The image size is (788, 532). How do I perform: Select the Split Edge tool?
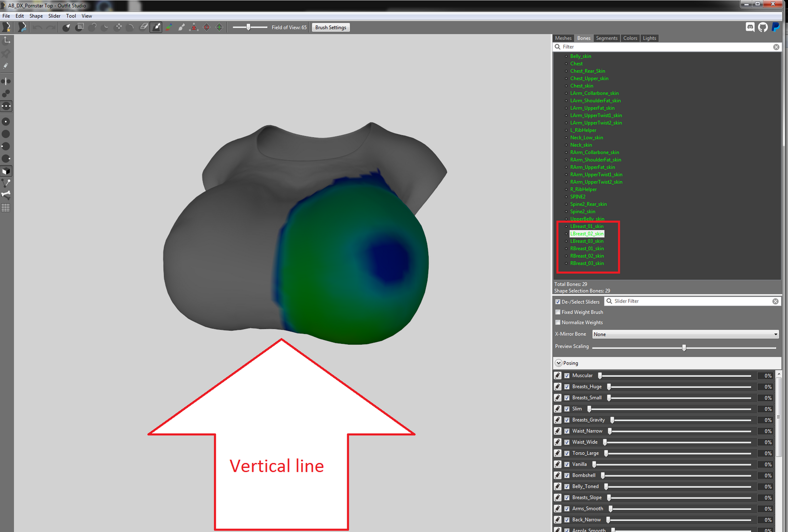coord(219,27)
